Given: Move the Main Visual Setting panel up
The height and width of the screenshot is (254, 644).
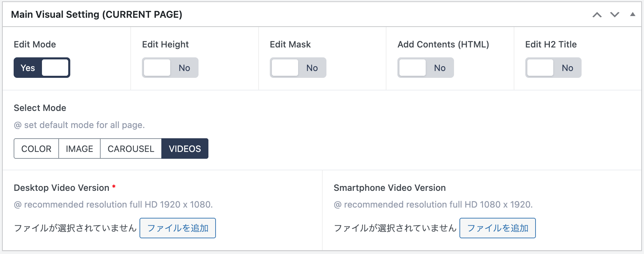Looking at the screenshot, I should pos(597,15).
